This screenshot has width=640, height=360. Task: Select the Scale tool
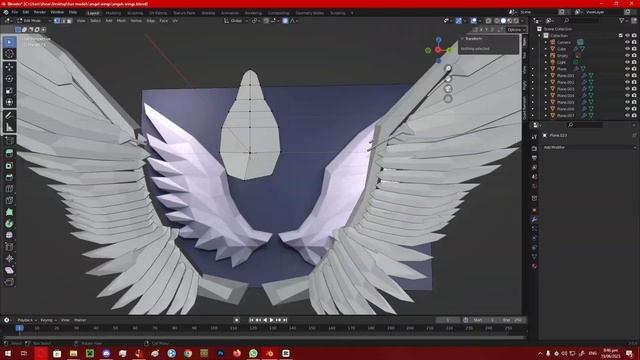[9, 91]
